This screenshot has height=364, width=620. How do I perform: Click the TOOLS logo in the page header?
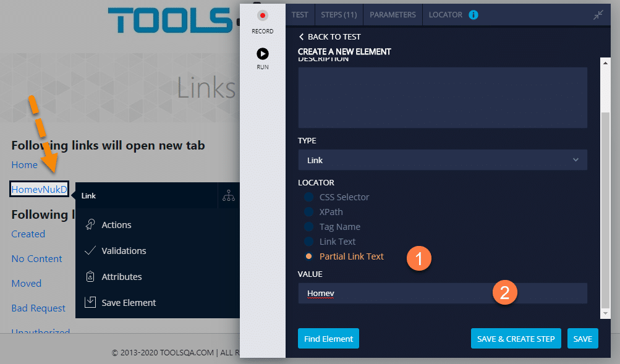tap(171, 20)
